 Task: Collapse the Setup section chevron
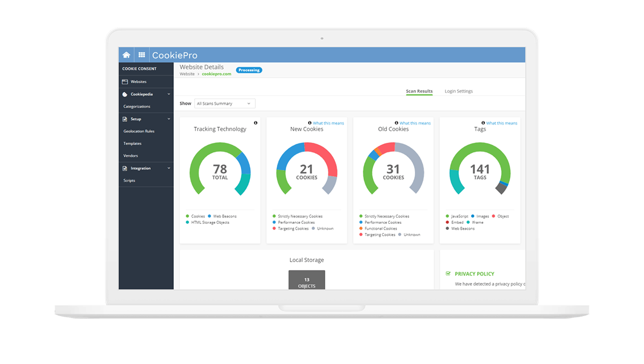coord(169,119)
